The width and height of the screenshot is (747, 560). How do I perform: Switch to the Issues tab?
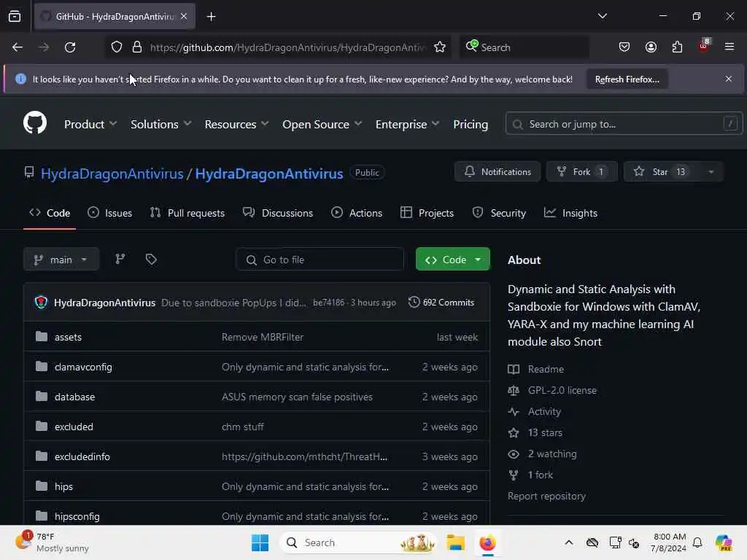pyautogui.click(x=110, y=214)
